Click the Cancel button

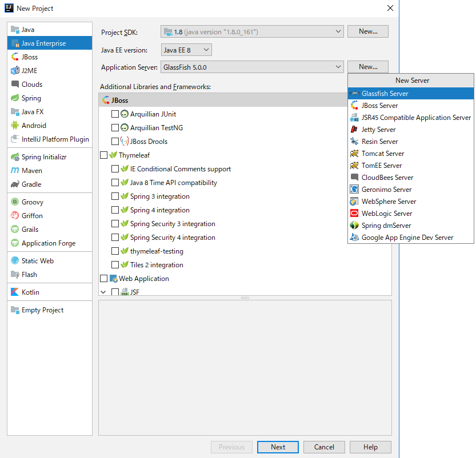[x=324, y=447]
